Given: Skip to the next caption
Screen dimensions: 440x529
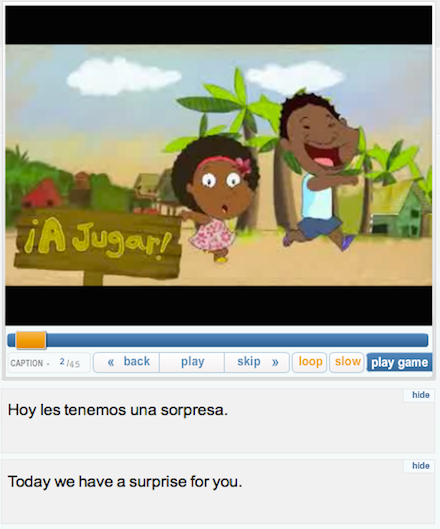Looking at the screenshot, I should click(257, 362).
